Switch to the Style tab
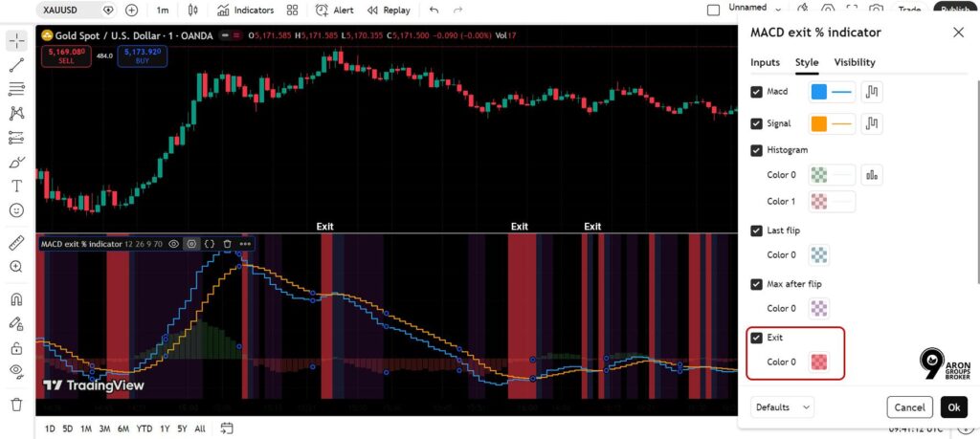 click(x=807, y=62)
